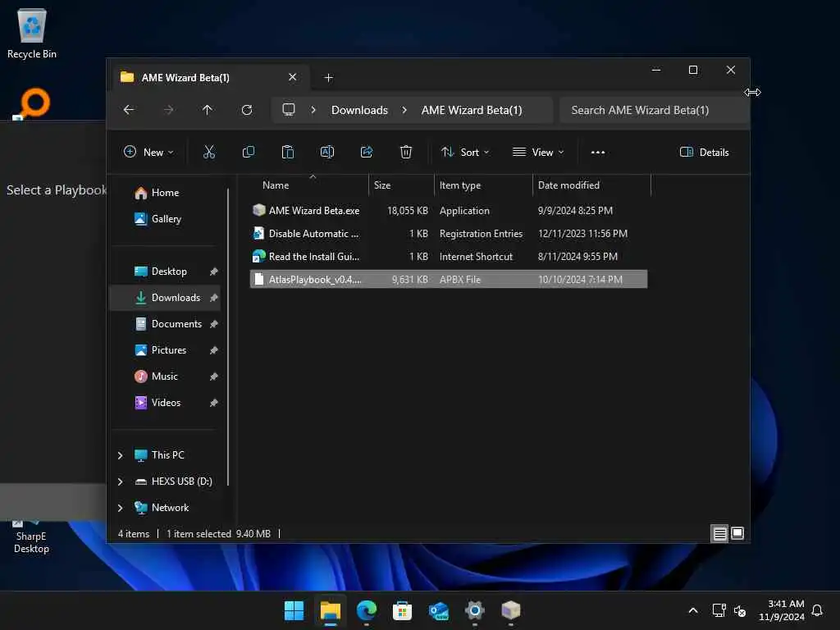This screenshot has height=630, width=840.
Task: Open Home in navigation pane
Action: (x=165, y=193)
